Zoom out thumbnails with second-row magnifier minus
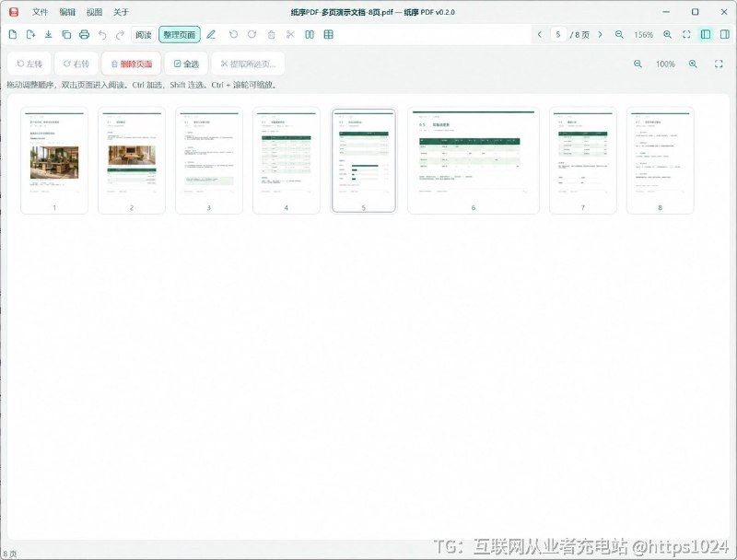737x560 pixels. click(638, 64)
